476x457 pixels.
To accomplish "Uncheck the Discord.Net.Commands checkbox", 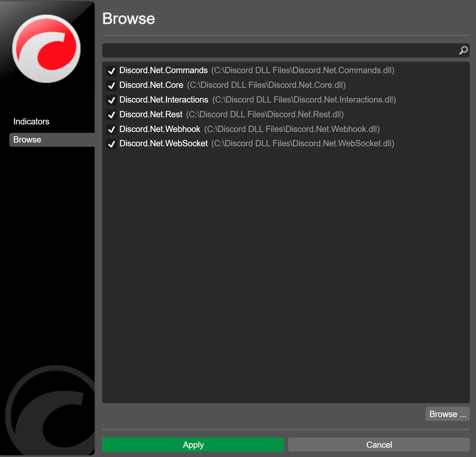I will [x=112, y=71].
